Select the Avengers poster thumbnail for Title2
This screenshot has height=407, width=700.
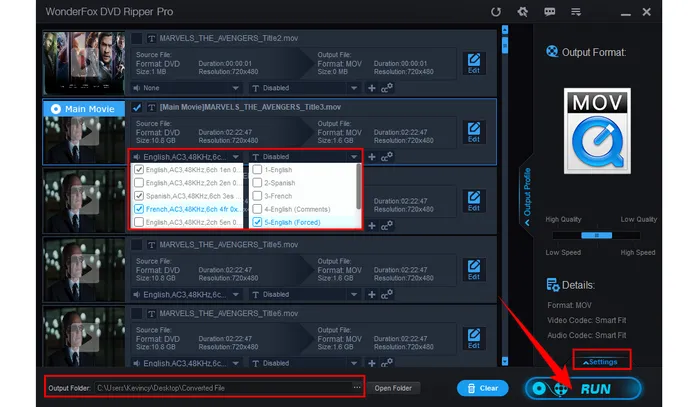[84, 63]
